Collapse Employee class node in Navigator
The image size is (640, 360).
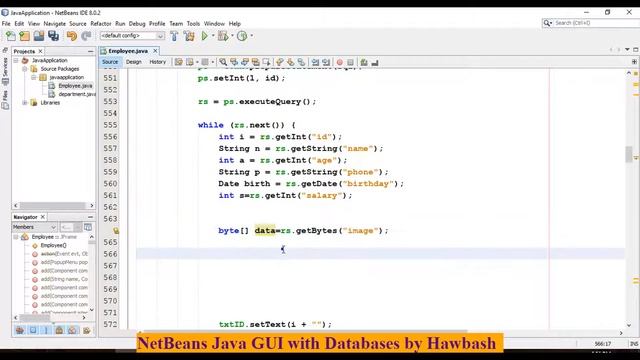pyautogui.click(x=16, y=237)
